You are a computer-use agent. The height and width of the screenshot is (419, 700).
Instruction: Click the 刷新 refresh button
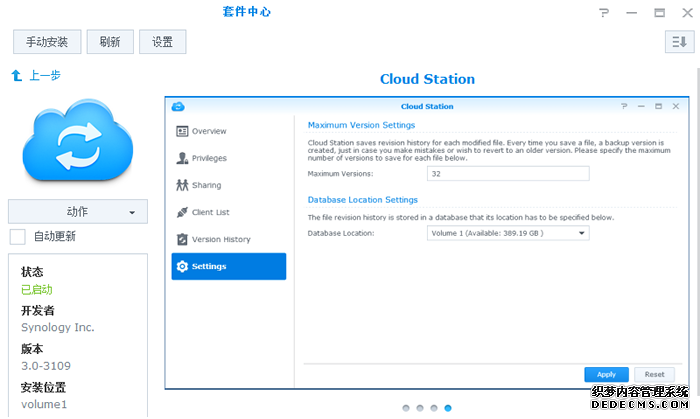click(110, 42)
